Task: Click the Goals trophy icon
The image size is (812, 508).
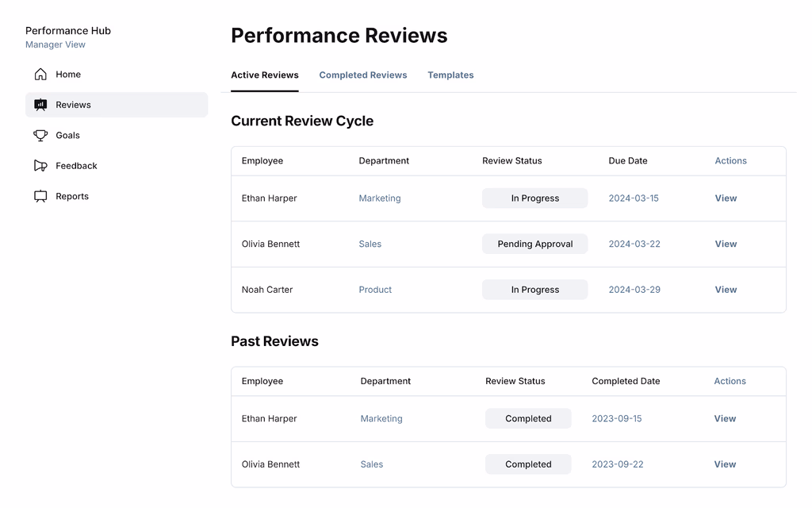Action: (x=40, y=135)
